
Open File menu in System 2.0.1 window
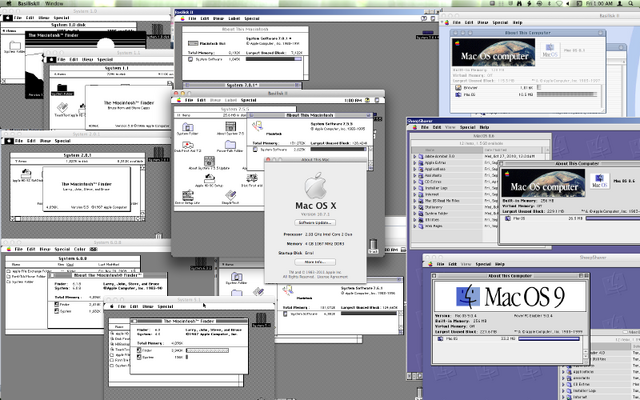pyautogui.click(x=19, y=141)
